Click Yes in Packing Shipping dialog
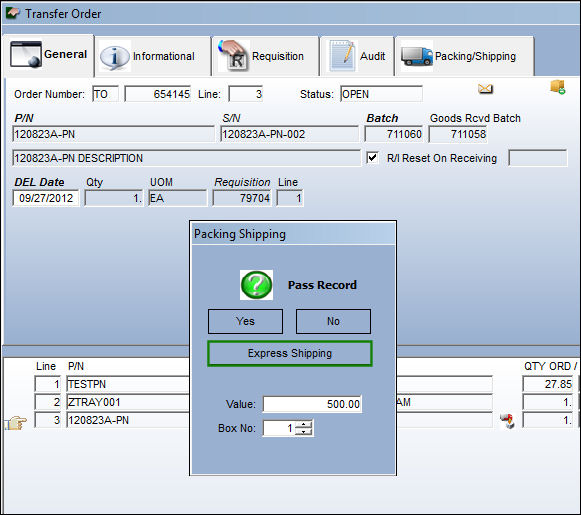 pyautogui.click(x=245, y=321)
